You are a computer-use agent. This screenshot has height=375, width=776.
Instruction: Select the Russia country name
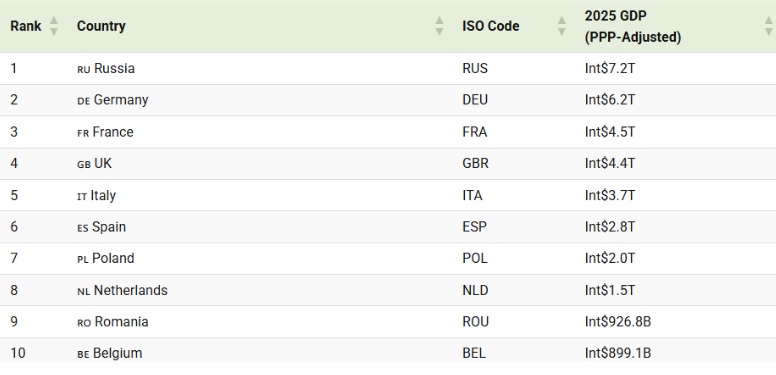tap(114, 68)
